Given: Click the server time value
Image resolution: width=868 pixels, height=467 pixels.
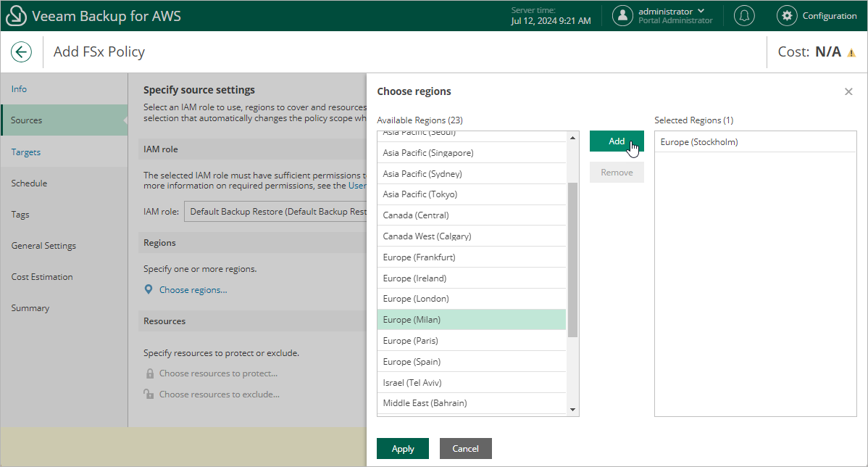Looking at the screenshot, I should coord(551,21).
